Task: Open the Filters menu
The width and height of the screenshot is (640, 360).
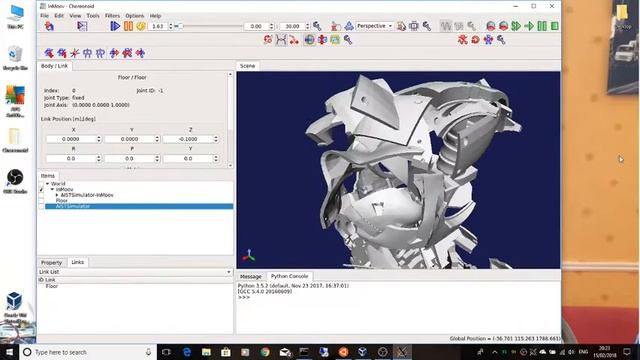Action: [x=112, y=16]
